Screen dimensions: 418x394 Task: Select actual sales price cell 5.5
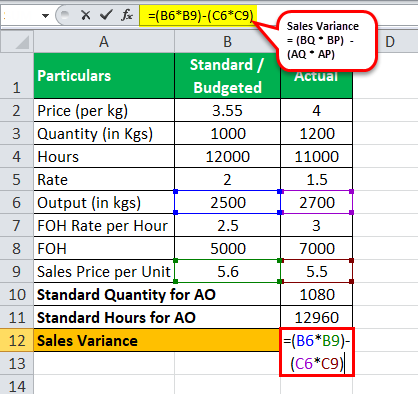316,271
